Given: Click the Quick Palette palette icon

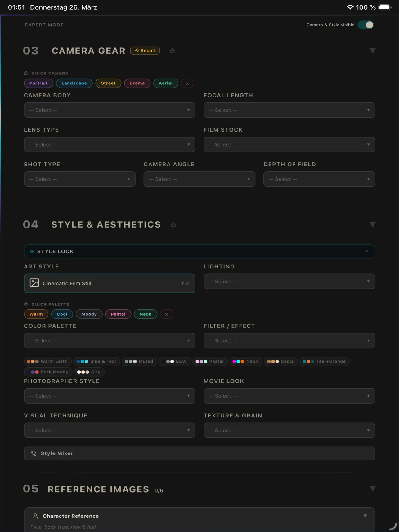Looking at the screenshot, I should tap(26, 304).
